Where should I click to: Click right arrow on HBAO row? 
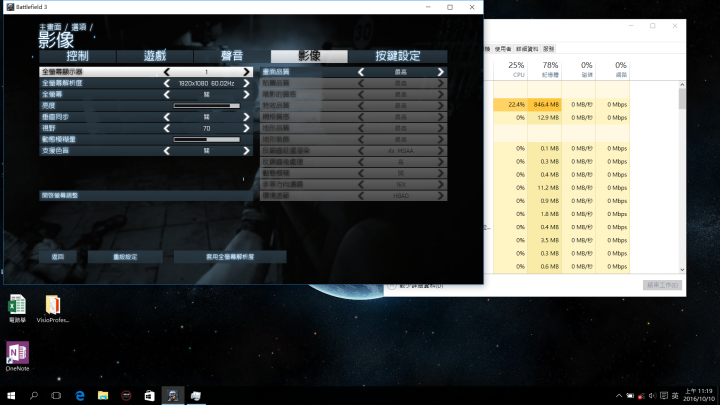(440, 196)
